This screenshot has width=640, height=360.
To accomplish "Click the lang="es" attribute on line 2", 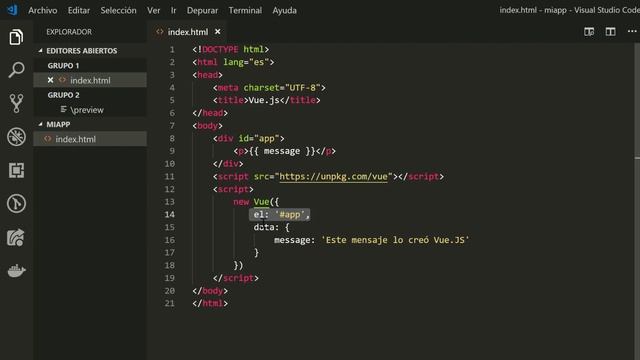I will (x=246, y=62).
